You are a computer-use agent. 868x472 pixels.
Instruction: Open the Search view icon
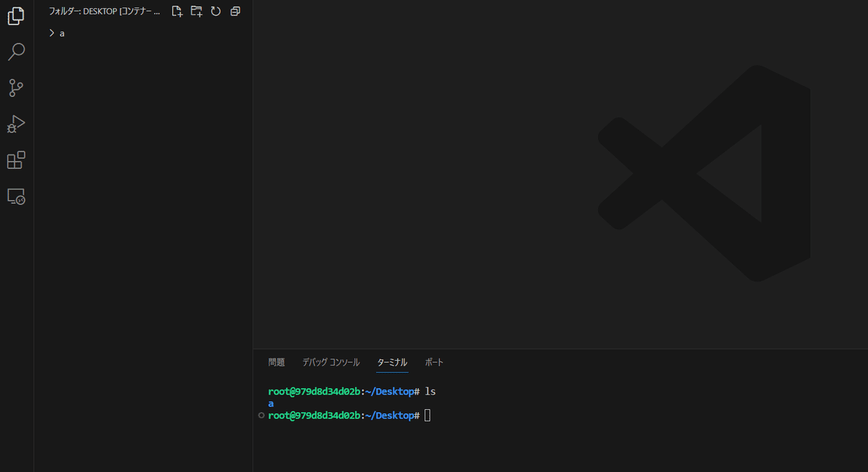pyautogui.click(x=16, y=52)
